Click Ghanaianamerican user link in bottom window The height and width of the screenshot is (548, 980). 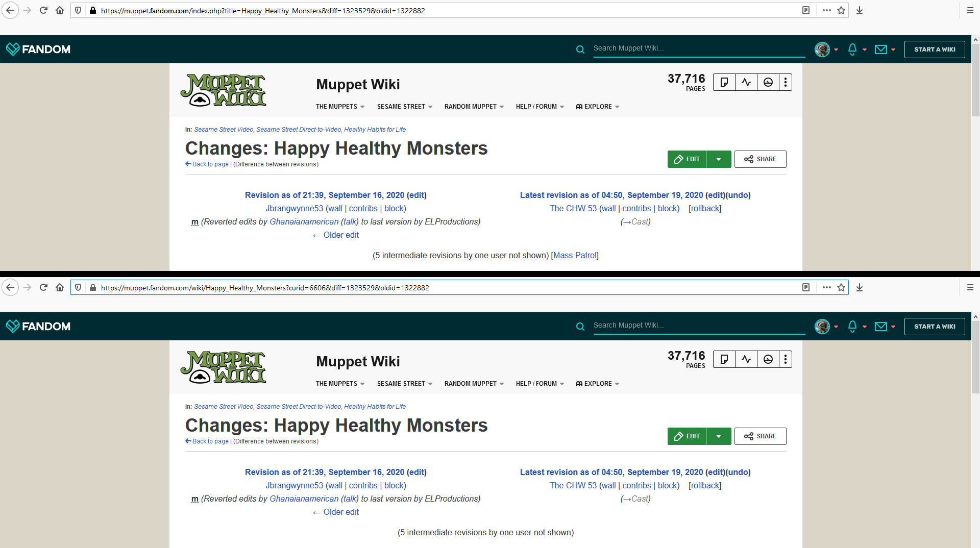coord(304,499)
